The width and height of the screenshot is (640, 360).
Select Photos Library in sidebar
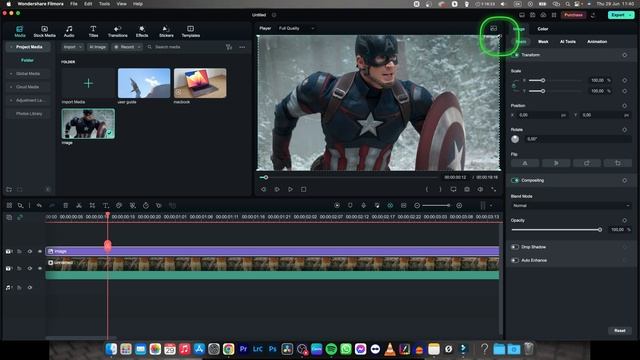pos(28,113)
